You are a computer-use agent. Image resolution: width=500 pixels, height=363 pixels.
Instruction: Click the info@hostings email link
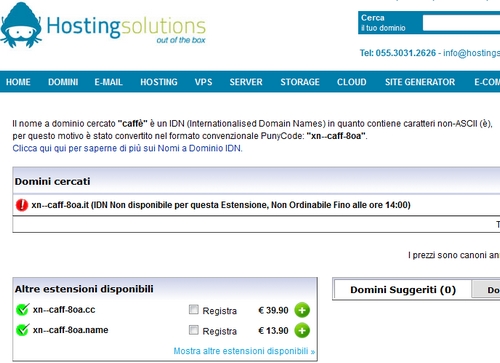coord(471,53)
